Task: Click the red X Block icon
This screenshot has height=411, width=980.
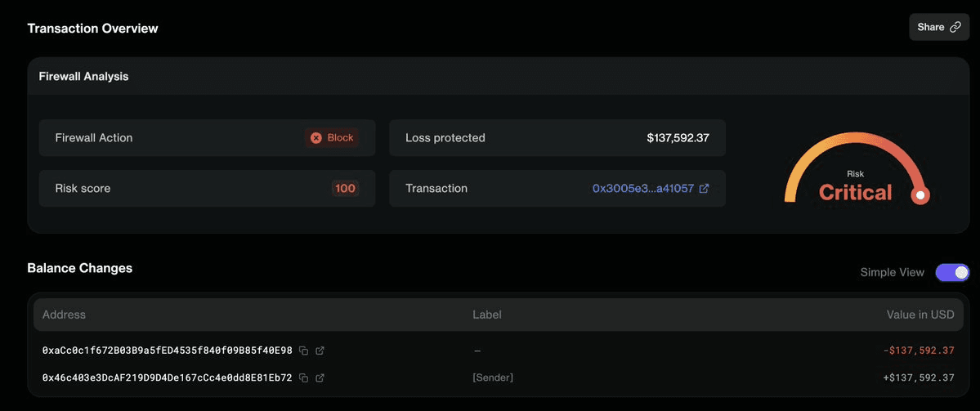Action: point(316,138)
